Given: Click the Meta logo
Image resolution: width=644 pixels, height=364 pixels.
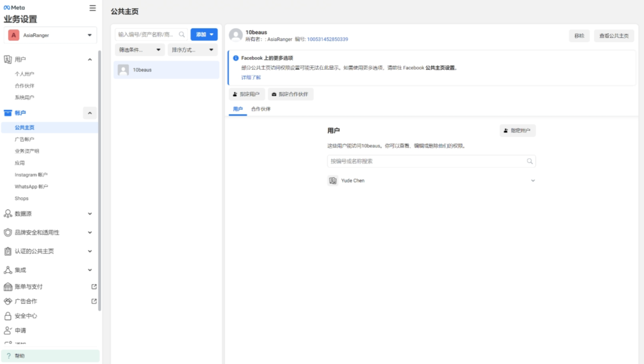Looking at the screenshot, I should point(14,8).
